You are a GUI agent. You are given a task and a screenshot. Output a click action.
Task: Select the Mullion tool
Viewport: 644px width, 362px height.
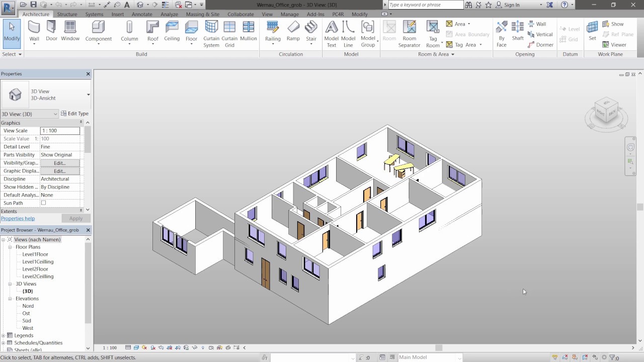[249, 31]
